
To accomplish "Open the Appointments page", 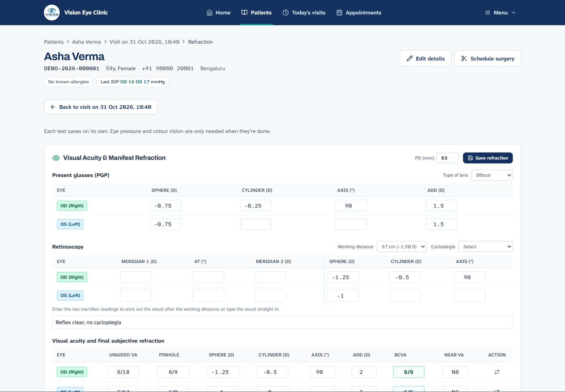I will [359, 12].
